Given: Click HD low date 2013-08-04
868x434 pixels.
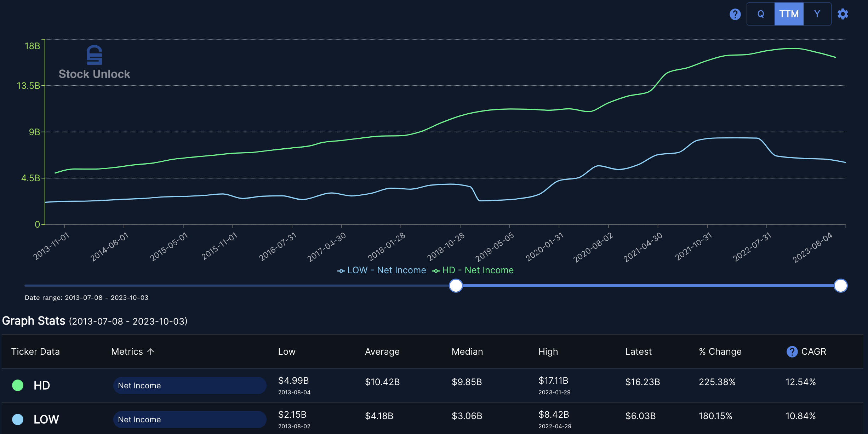Looking at the screenshot, I should [x=294, y=392].
